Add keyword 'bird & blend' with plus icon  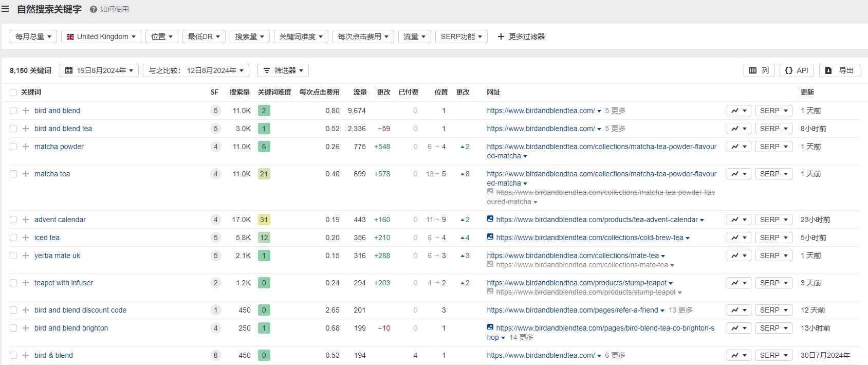(26, 355)
